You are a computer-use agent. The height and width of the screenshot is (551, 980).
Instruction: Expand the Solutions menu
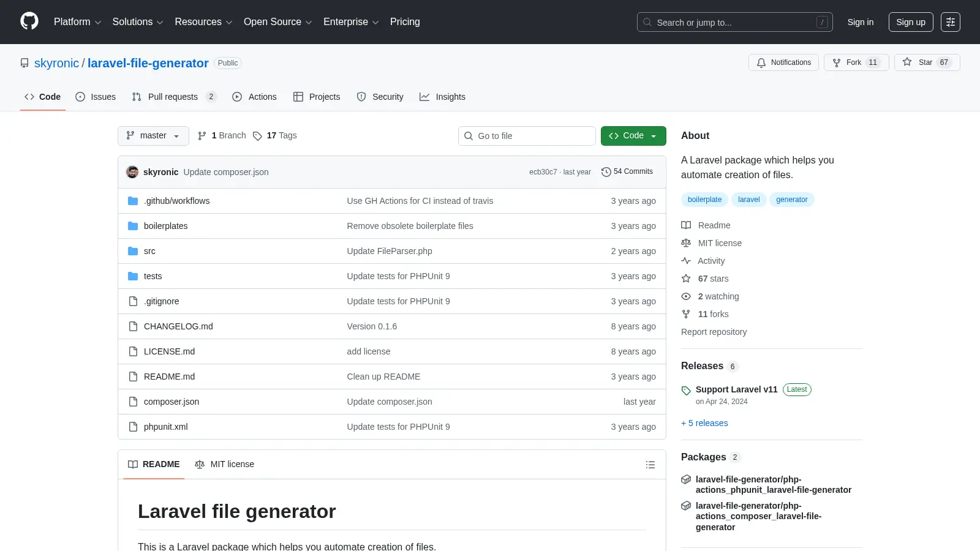[138, 22]
